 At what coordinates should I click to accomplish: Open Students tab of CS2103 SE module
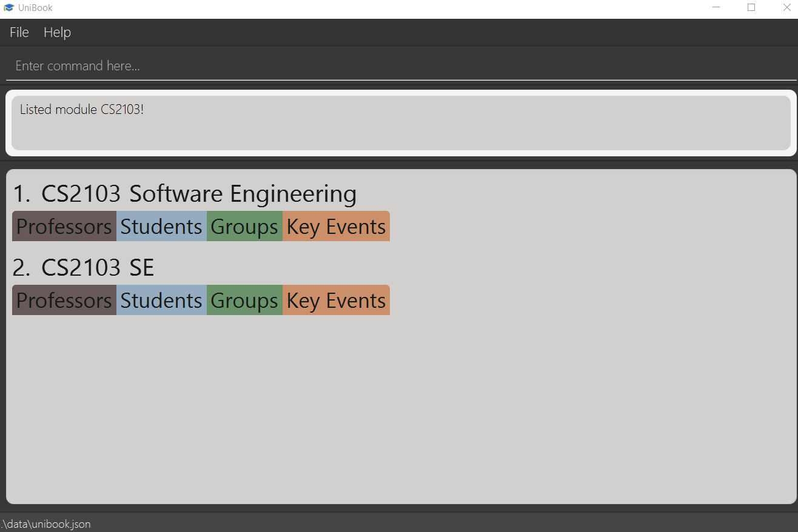coord(161,300)
